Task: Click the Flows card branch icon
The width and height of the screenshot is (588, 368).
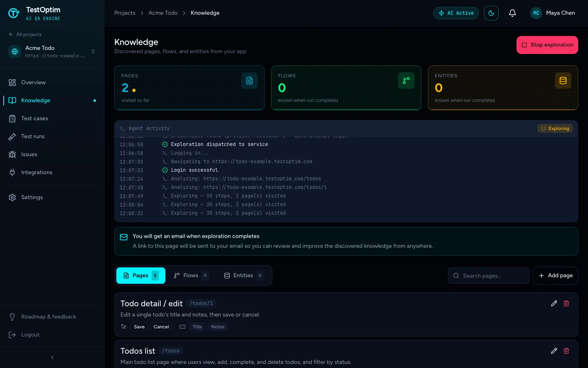Action: (x=406, y=81)
